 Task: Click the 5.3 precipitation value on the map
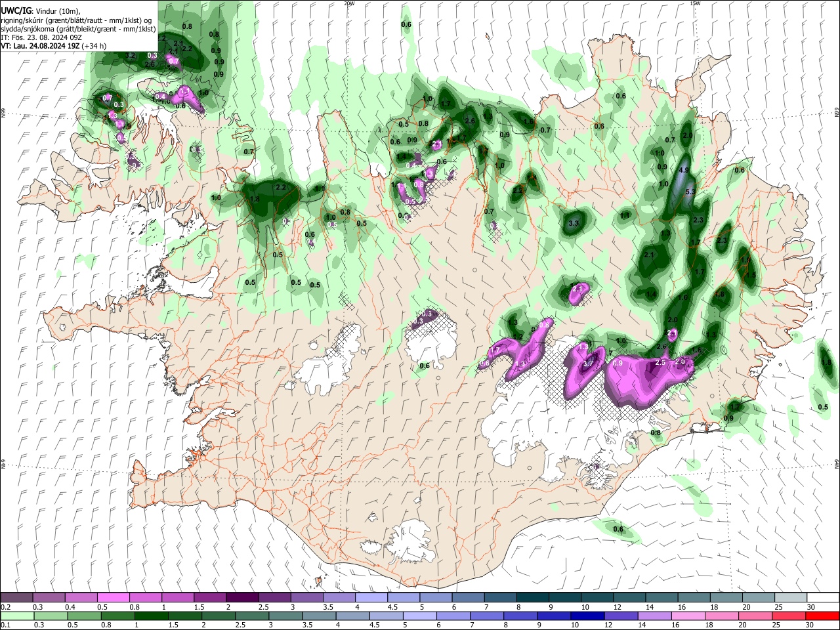click(690, 192)
